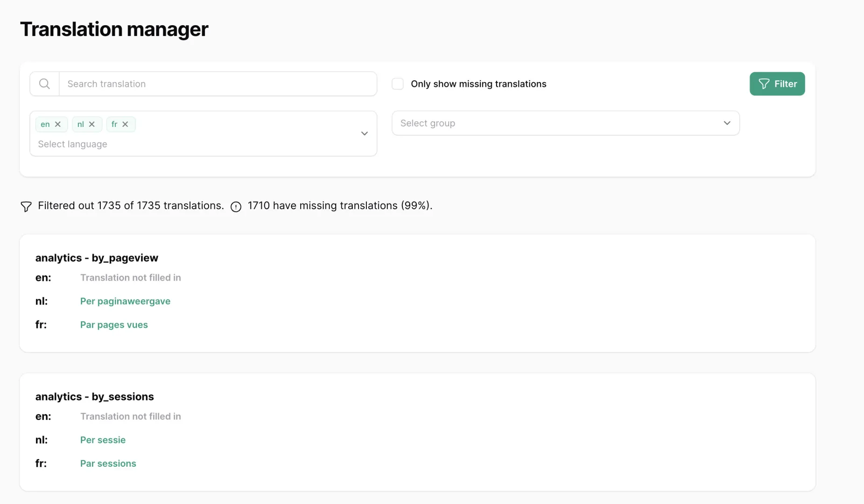Remove the "nl" language tag
Viewport: 864px width, 504px height.
point(92,124)
